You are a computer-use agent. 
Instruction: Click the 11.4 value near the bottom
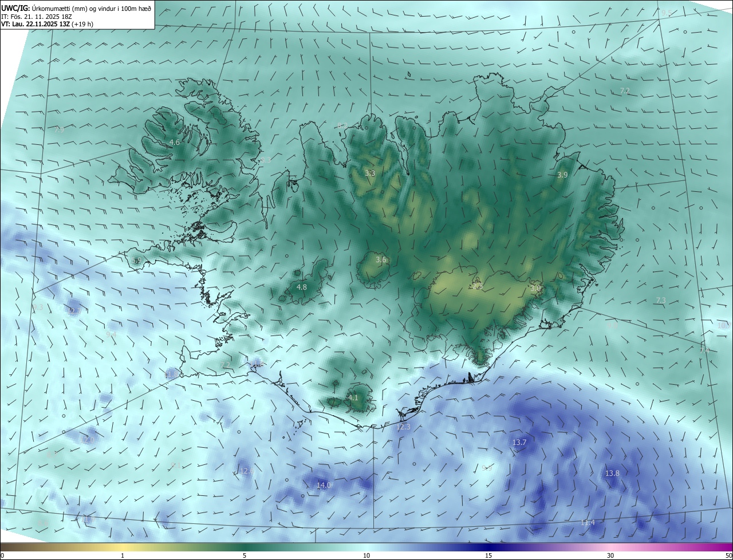click(588, 523)
